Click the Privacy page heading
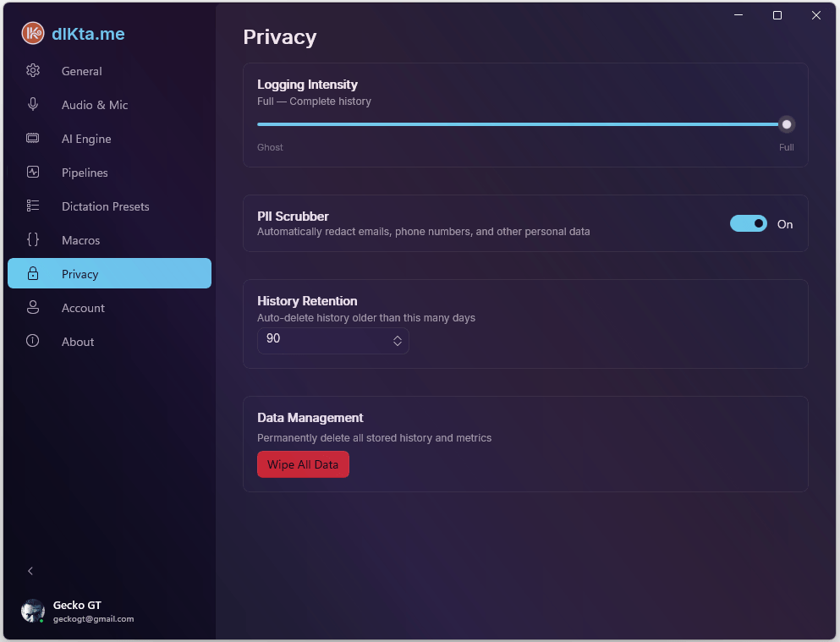 [280, 37]
